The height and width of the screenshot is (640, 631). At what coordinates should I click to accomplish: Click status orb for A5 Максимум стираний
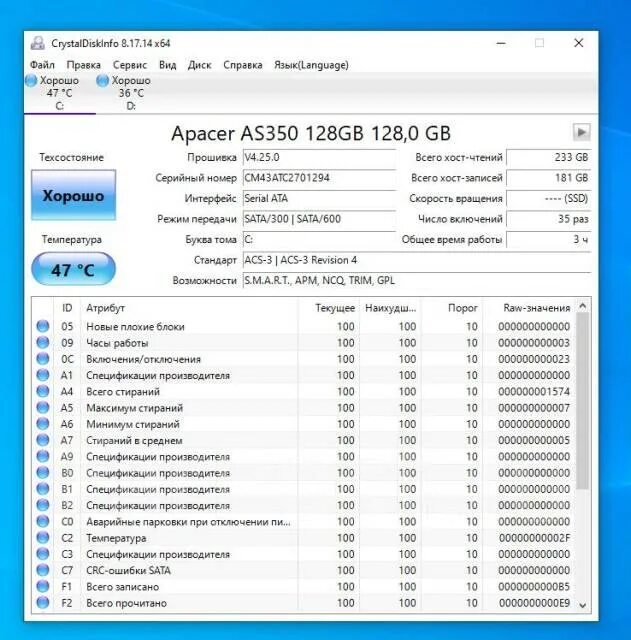tap(43, 408)
